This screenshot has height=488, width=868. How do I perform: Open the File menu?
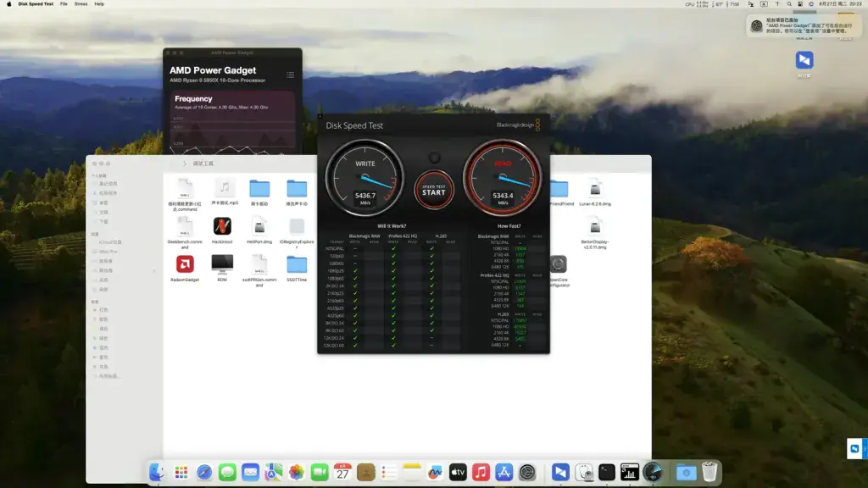64,4
